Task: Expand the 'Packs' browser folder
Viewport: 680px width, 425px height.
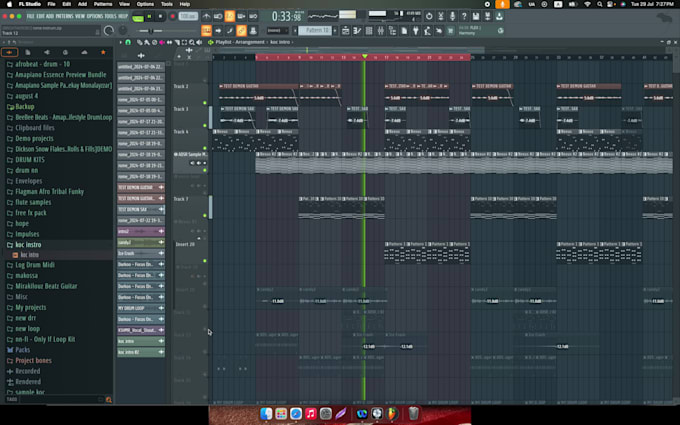Action: tap(23, 350)
